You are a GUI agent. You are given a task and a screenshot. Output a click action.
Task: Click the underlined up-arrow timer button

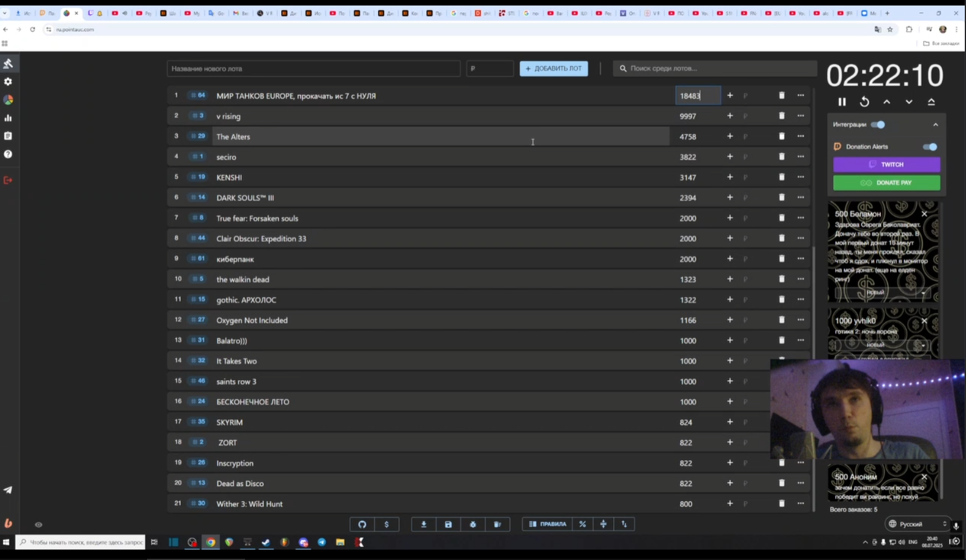click(931, 102)
